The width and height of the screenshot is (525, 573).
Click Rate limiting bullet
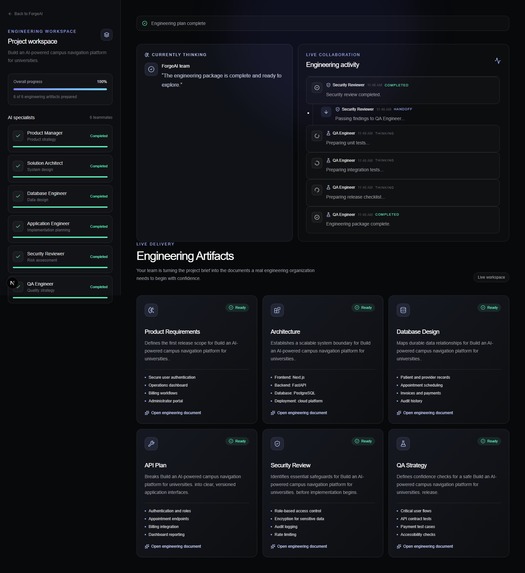point(285,535)
